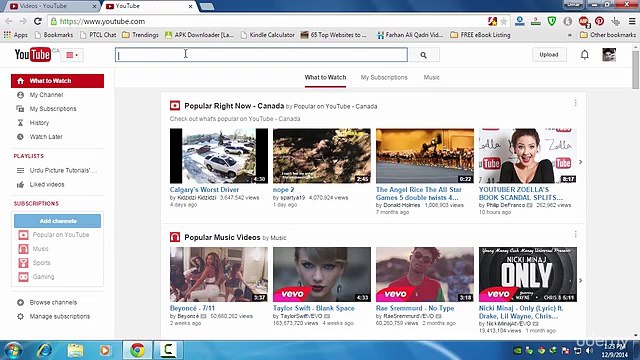Open Beyoncé - 7/11 video thumbnail
640x360 pixels.
coord(219,274)
